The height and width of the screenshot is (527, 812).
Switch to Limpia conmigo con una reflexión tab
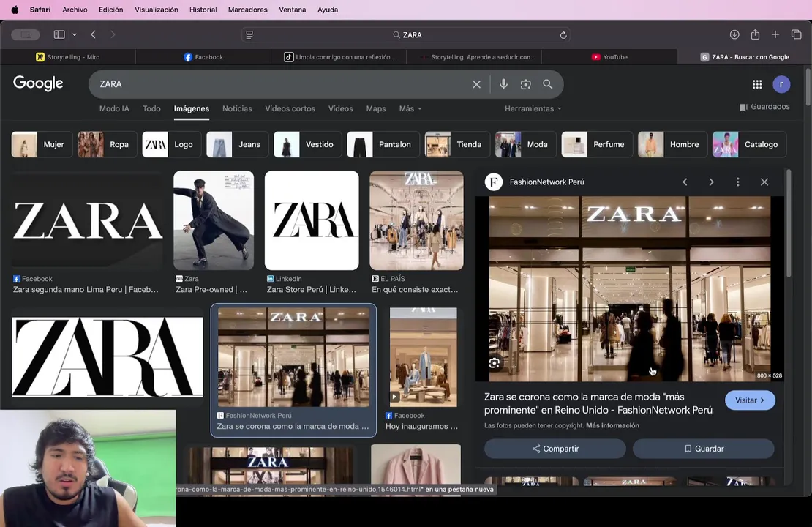[339, 57]
